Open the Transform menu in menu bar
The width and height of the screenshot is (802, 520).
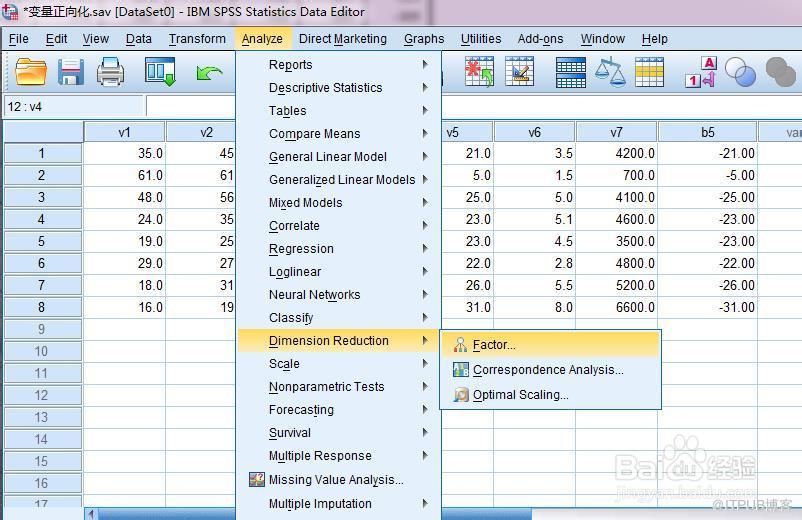tap(197, 39)
